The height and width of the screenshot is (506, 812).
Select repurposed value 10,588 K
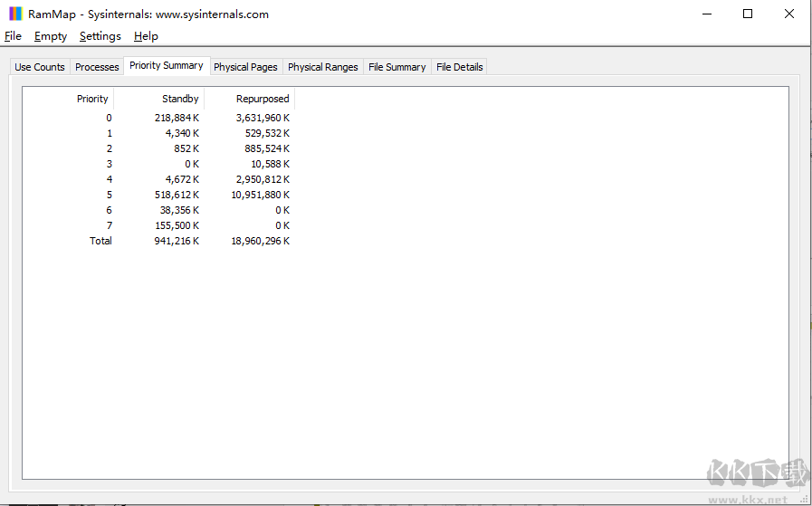point(271,164)
